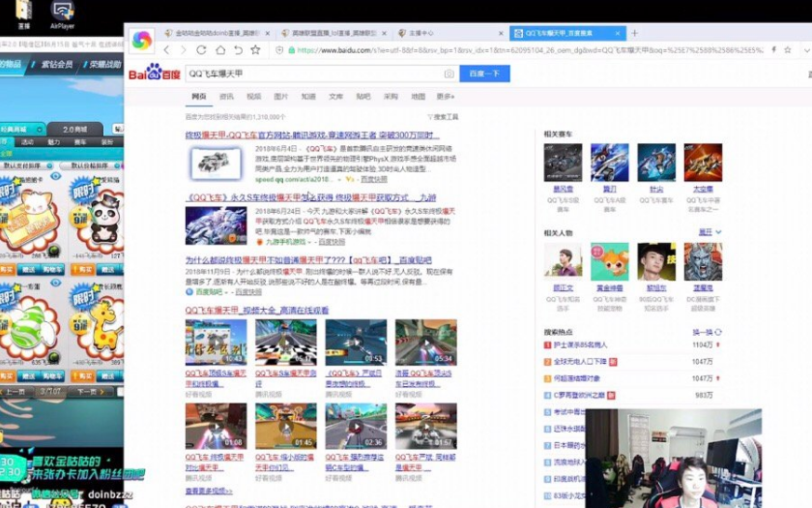The image size is (812, 508).
Task: Open the 太空熊 related car thumbnail
Action: (703, 163)
